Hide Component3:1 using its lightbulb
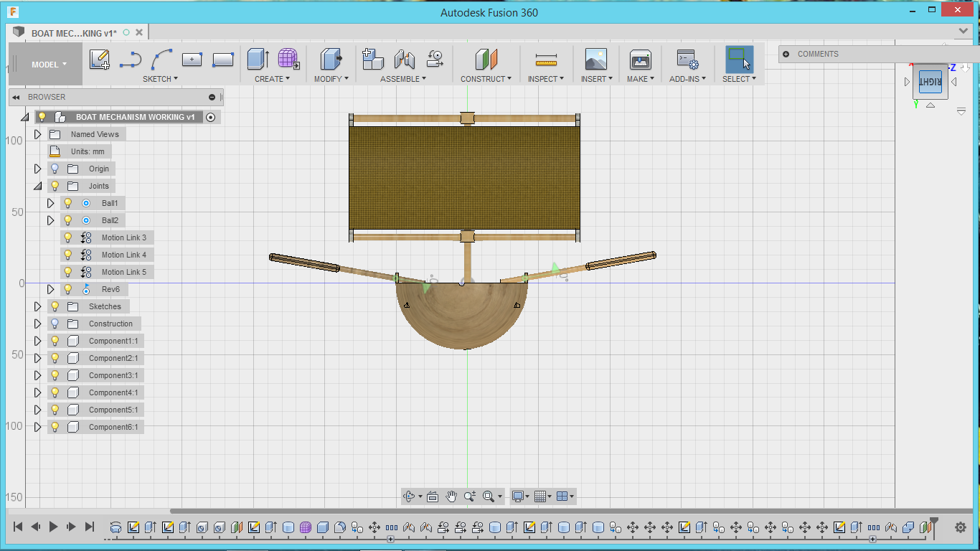This screenshot has height=551, width=980. click(x=55, y=375)
